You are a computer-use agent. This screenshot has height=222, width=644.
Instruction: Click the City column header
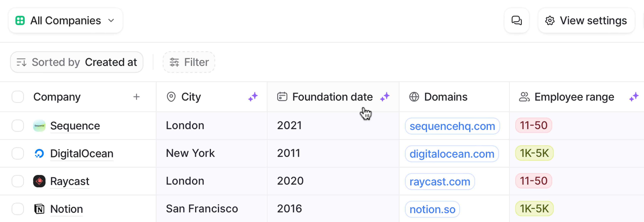click(191, 97)
